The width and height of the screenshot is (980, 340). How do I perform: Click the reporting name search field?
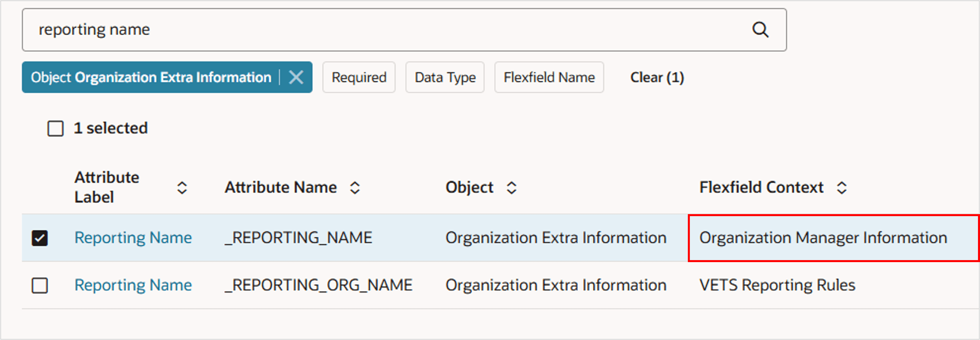click(x=404, y=30)
